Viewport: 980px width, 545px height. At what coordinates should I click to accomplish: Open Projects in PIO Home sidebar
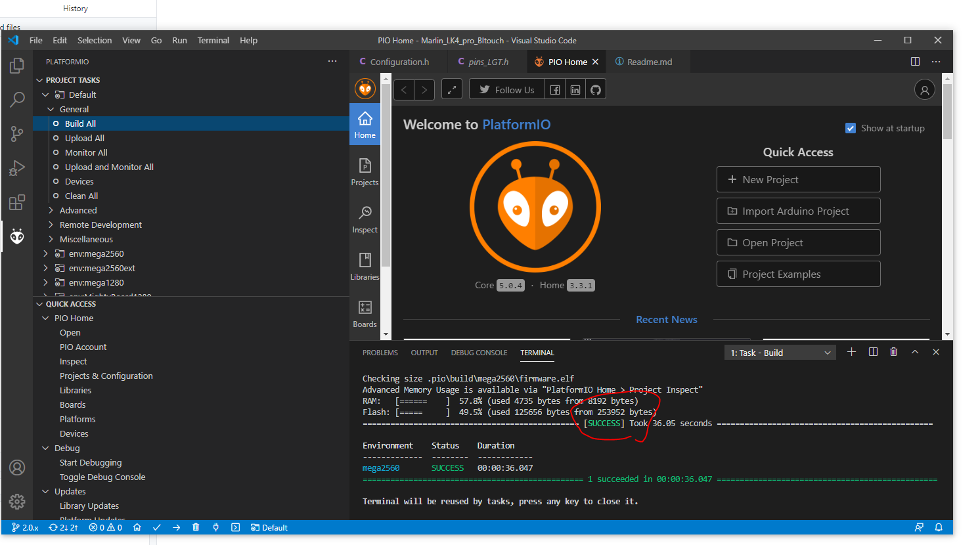pos(365,172)
